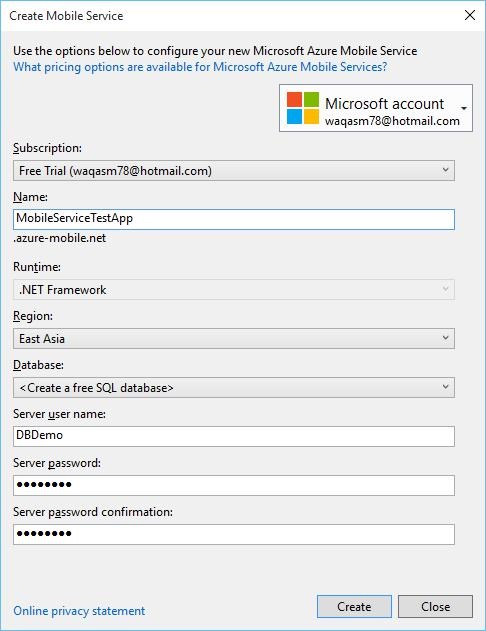Image resolution: width=486 pixels, height=631 pixels.
Task: Open the Online privacy statement link
Action: [x=79, y=611]
